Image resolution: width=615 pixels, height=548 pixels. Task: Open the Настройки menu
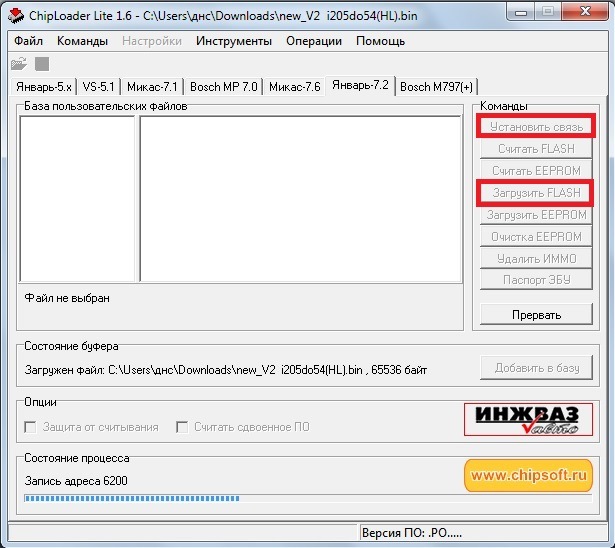click(x=152, y=41)
